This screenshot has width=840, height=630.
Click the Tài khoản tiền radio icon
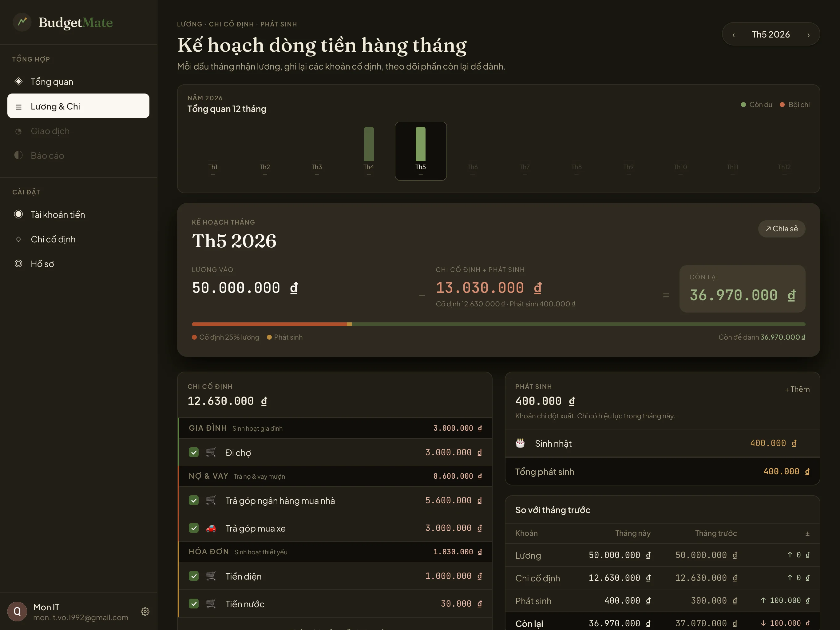coord(18,214)
